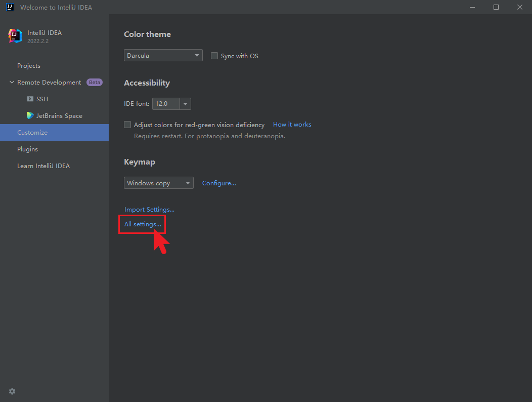Click the How it works link
Image resolution: width=532 pixels, height=402 pixels.
pyautogui.click(x=292, y=125)
